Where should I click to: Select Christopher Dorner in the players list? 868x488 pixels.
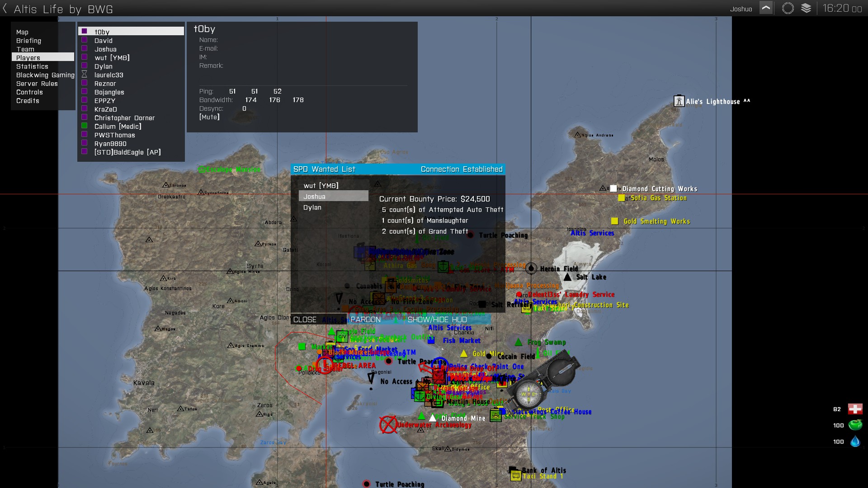pos(124,118)
